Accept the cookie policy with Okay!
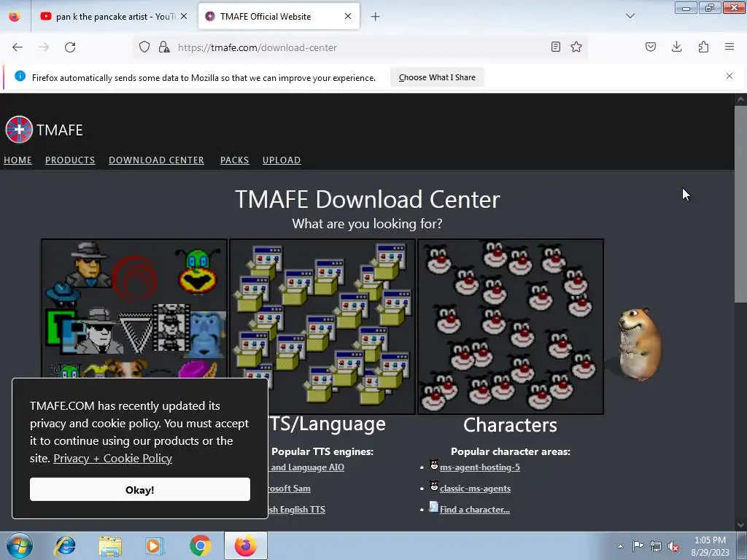747x560 pixels. [139, 489]
